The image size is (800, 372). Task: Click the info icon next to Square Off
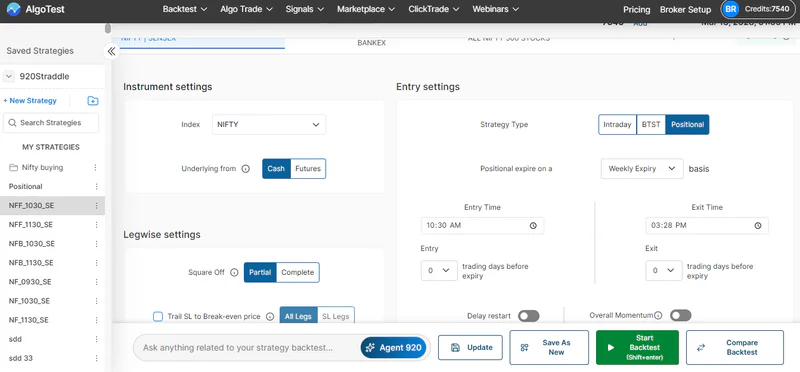tap(234, 272)
